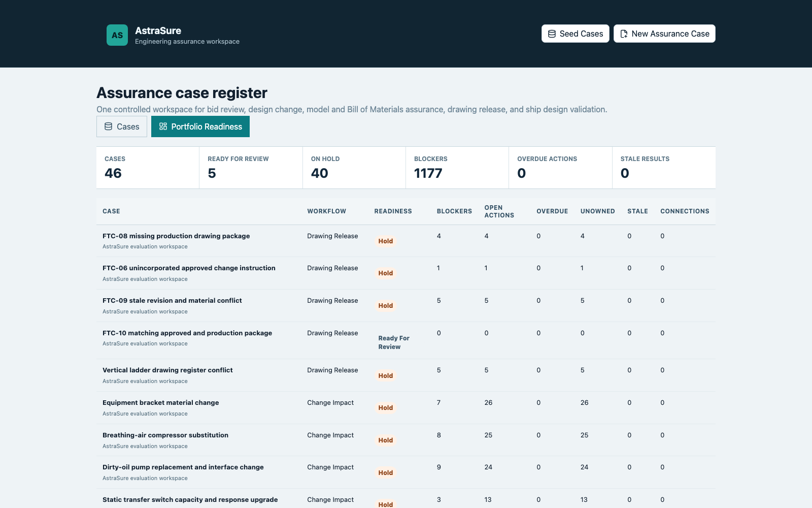Click the AS AstraSure logo badge

click(x=117, y=35)
